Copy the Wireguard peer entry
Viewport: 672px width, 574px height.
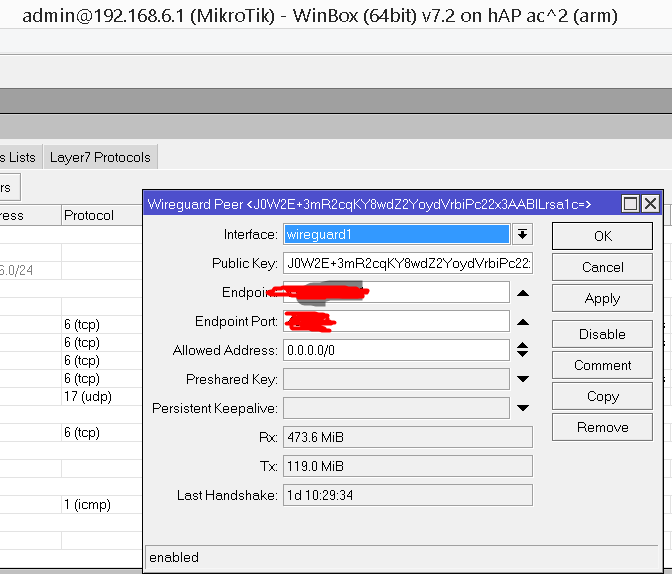click(602, 396)
